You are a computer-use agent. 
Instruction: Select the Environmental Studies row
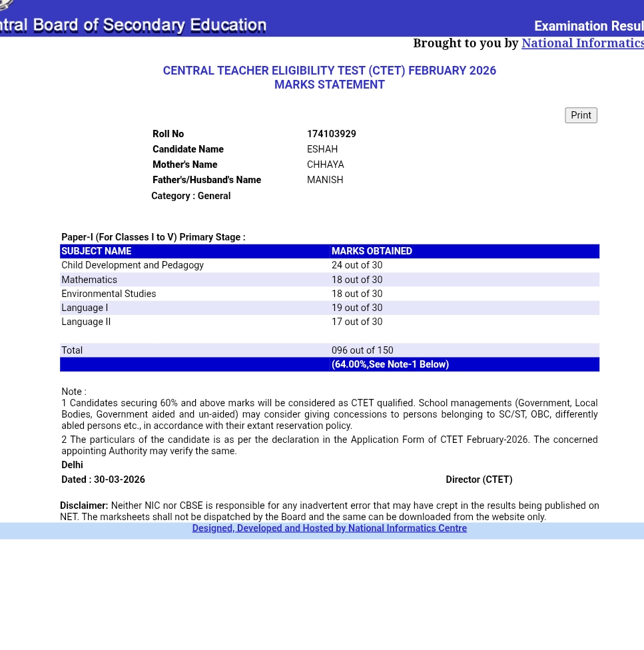click(109, 294)
